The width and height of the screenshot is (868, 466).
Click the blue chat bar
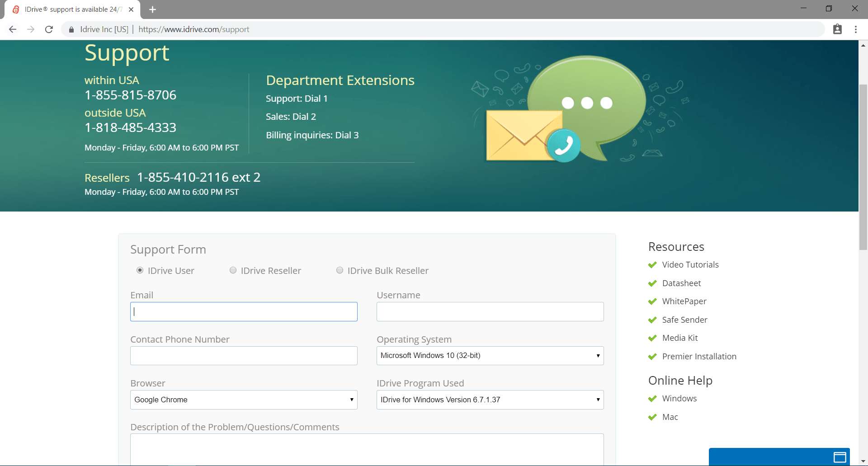pos(779,457)
